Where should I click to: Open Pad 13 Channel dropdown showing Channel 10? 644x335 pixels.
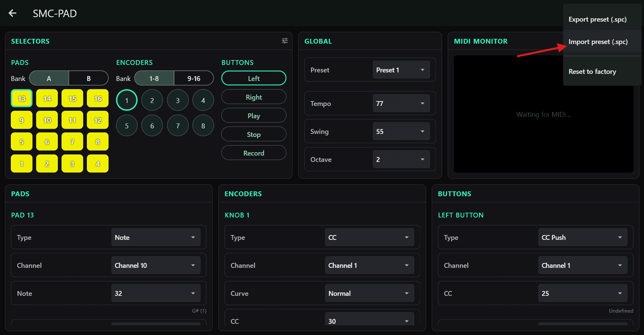click(156, 265)
